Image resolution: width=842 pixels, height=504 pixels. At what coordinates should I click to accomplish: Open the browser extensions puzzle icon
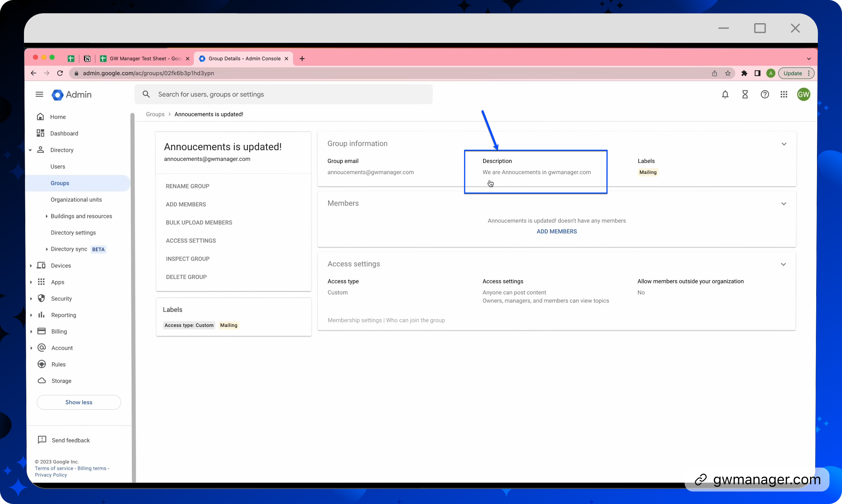[744, 73]
